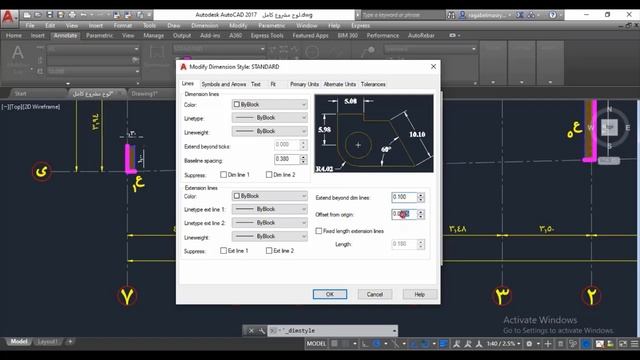Click the Offset from origin input field

404,214
